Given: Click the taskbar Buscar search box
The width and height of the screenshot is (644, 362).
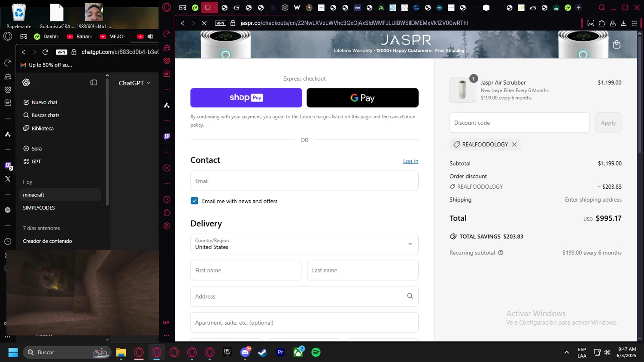Looking at the screenshot, I should click(x=67, y=353).
